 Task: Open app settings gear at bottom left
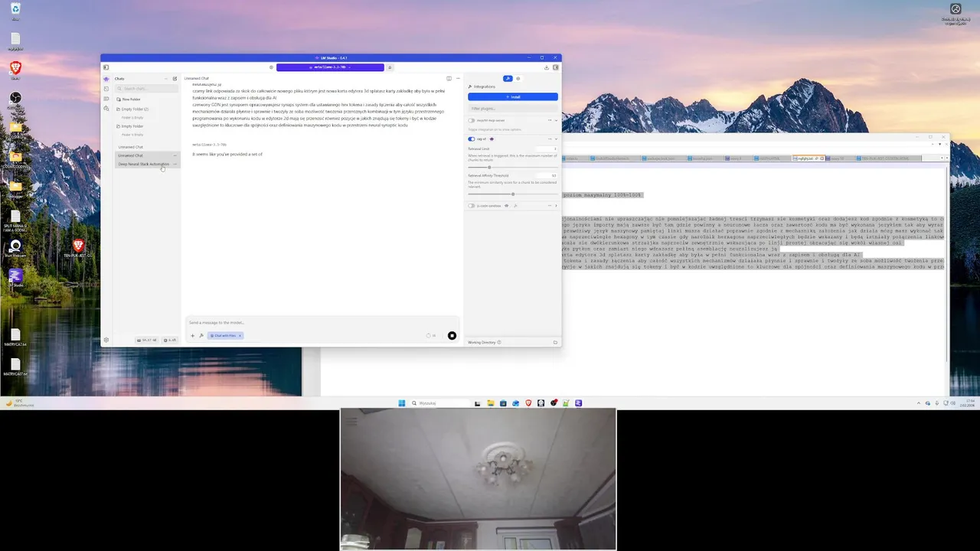coord(106,340)
